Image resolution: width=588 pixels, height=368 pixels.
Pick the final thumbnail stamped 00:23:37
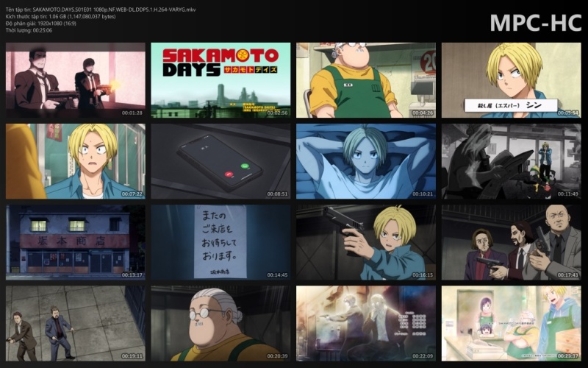click(x=511, y=323)
